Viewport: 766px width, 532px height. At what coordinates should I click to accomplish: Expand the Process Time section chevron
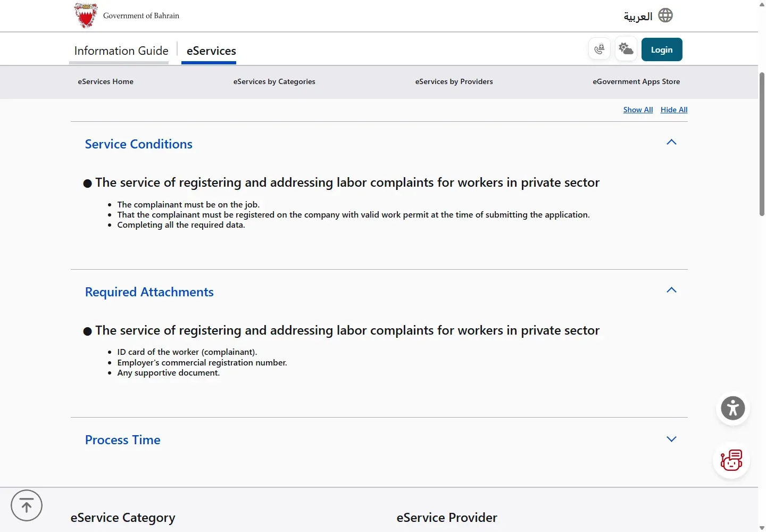coord(671,439)
